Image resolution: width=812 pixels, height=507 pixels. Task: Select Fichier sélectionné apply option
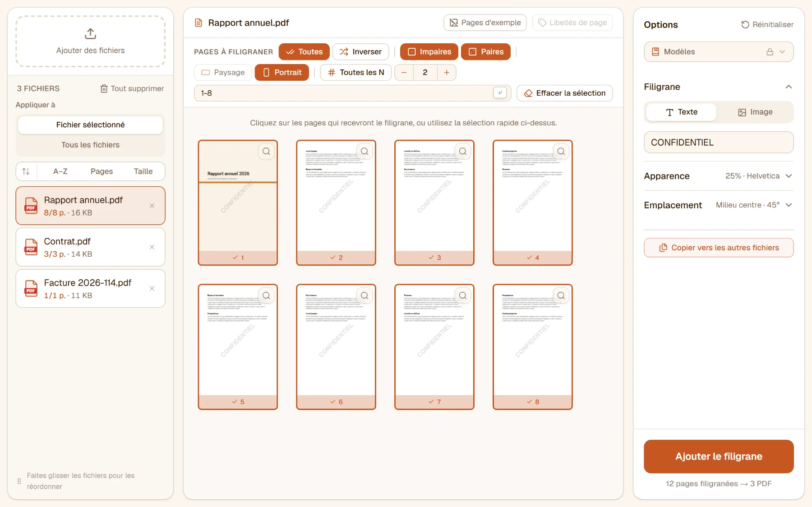(90, 125)
